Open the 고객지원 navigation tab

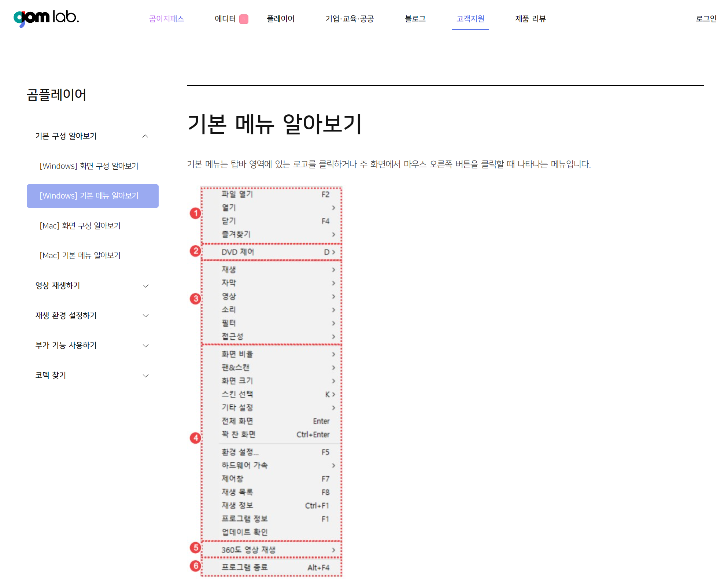click(x=470, y=19)
